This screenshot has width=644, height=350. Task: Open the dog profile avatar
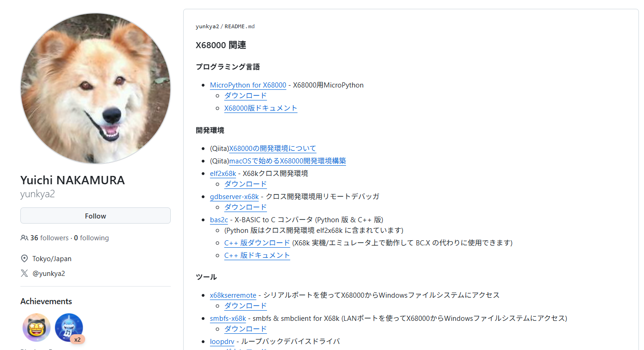(95, 88)
